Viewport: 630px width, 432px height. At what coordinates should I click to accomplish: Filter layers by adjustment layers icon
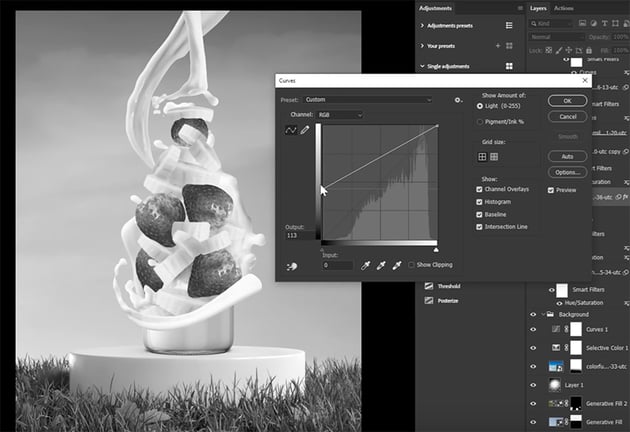[x=593, y=23]
